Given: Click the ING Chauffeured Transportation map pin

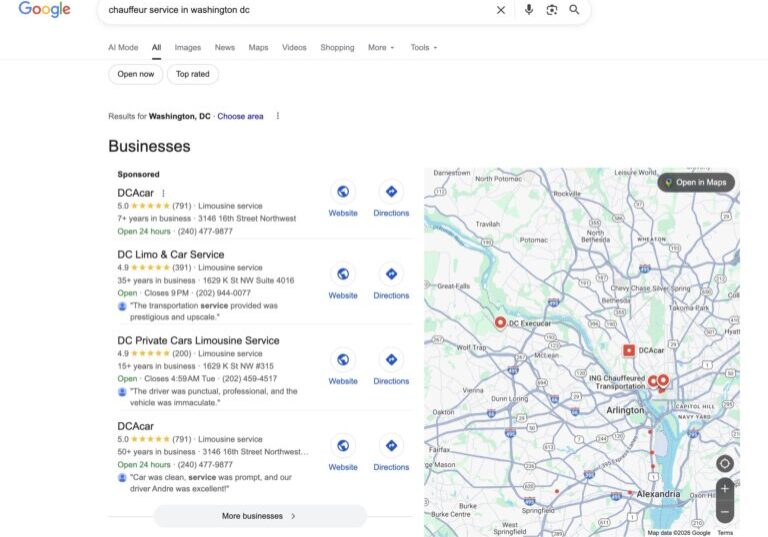Looking at the screenshot, I should pyautogui.click(x=652, y=381).
